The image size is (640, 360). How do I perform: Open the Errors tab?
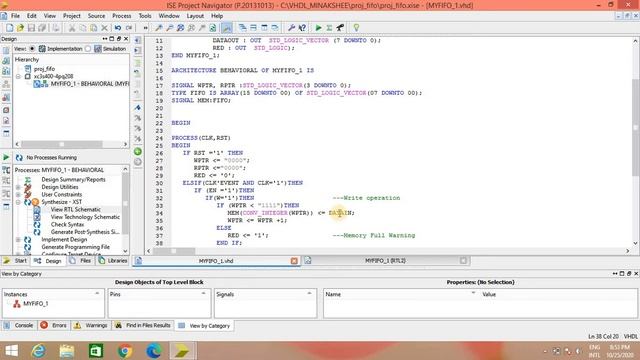click(x=54, y=325)
